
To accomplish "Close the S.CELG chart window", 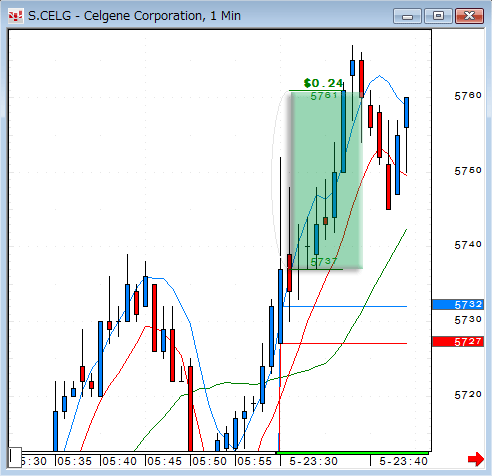I will click(x=469, y=16).
